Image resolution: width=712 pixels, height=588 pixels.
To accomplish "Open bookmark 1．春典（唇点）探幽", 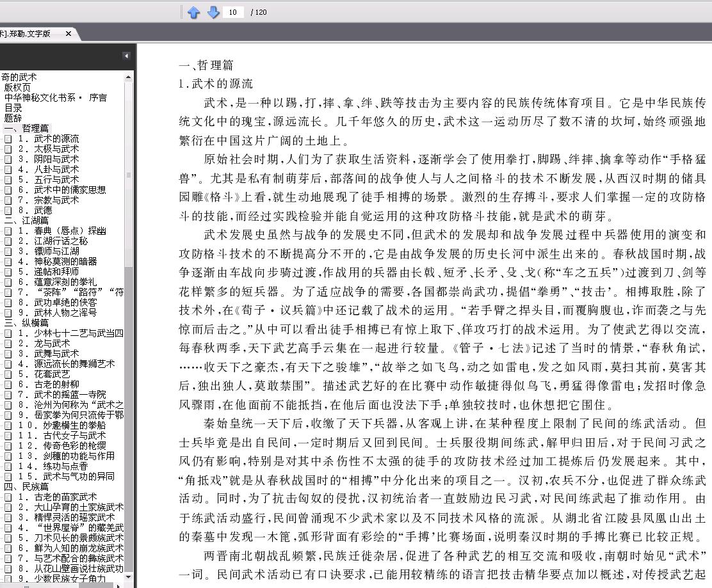I will (x=62, y=231).
